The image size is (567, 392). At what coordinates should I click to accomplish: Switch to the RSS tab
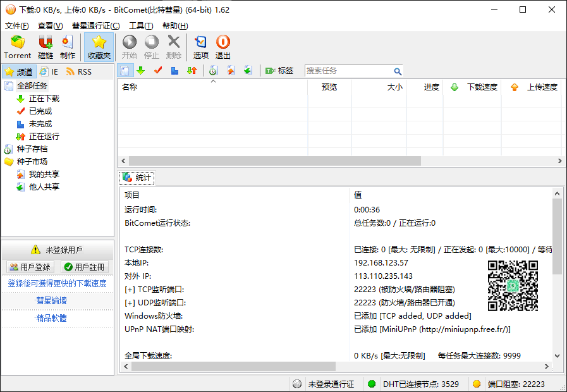tap(79, 72)
